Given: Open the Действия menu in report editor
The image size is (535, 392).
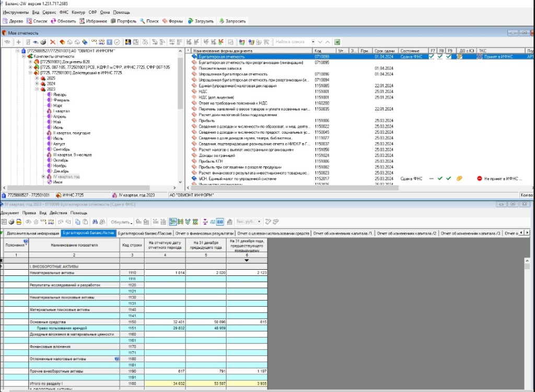Looking at the screenshot, I should coord(58,213).
